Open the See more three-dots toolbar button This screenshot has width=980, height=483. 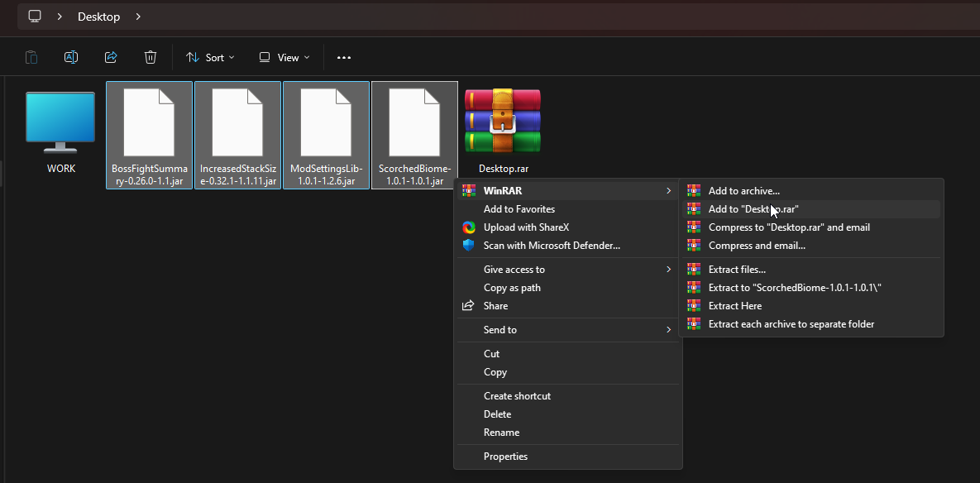344,57
